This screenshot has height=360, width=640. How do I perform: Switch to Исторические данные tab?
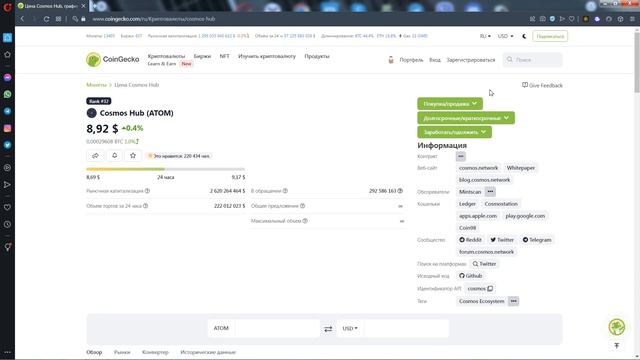tap(208, 352)
